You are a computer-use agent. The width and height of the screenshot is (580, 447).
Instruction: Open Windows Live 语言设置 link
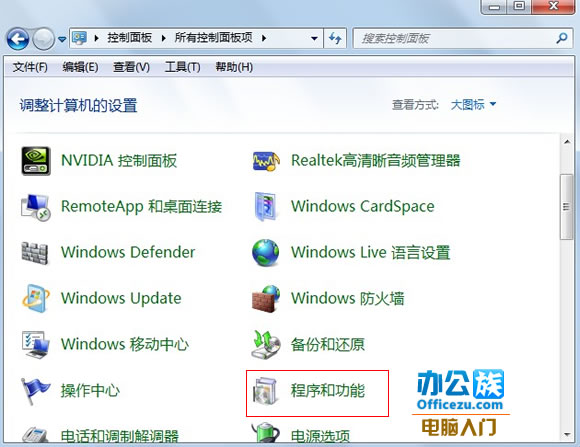point(370,253)
